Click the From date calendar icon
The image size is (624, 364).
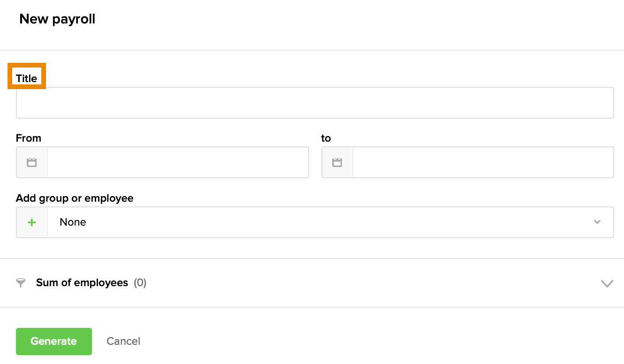point(32,162)
